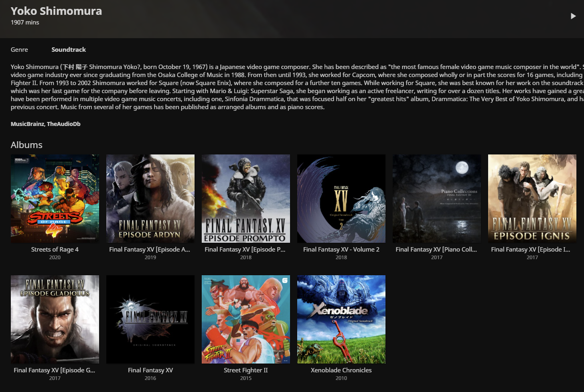Click the 'Final Fantasy XV' 2016 album title
Viewport: 584px width, 392px height.
coord(150,370)
